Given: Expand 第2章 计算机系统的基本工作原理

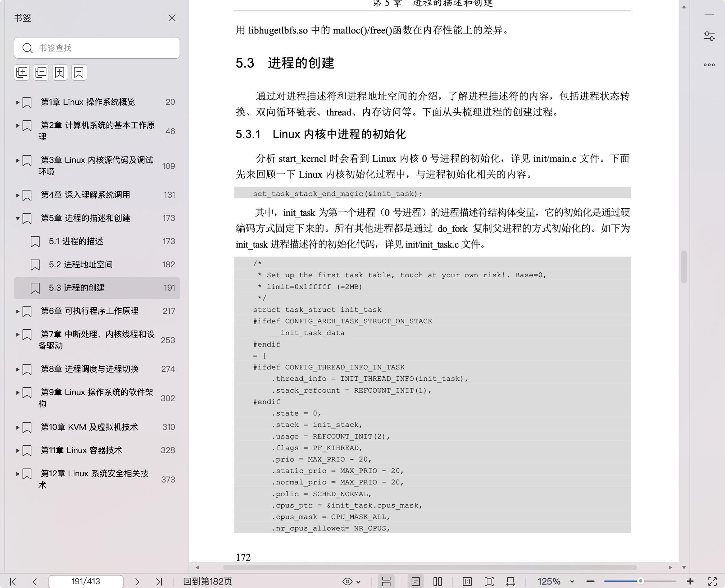Looking at the screenshot, I should click(18, 126).
